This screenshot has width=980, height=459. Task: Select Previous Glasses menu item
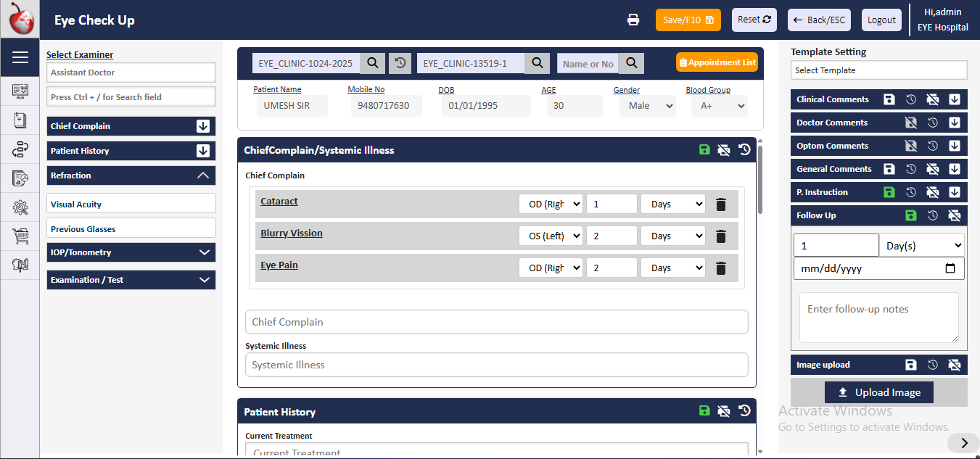point(131,228)
